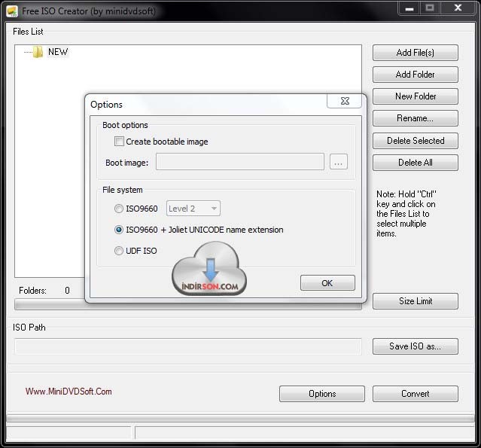Open the Www.MiniDVDSoft.Com link
This screenshot has width=481, height=448.
pyautogui.click(x=68, y=392)
